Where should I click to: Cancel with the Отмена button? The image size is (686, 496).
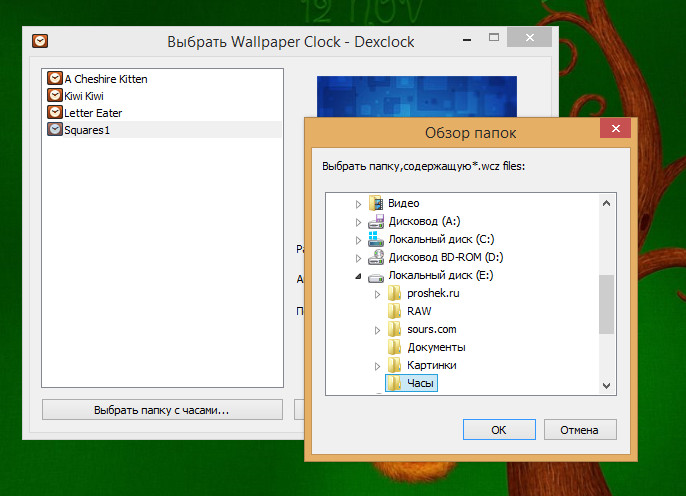click(580, 430)
